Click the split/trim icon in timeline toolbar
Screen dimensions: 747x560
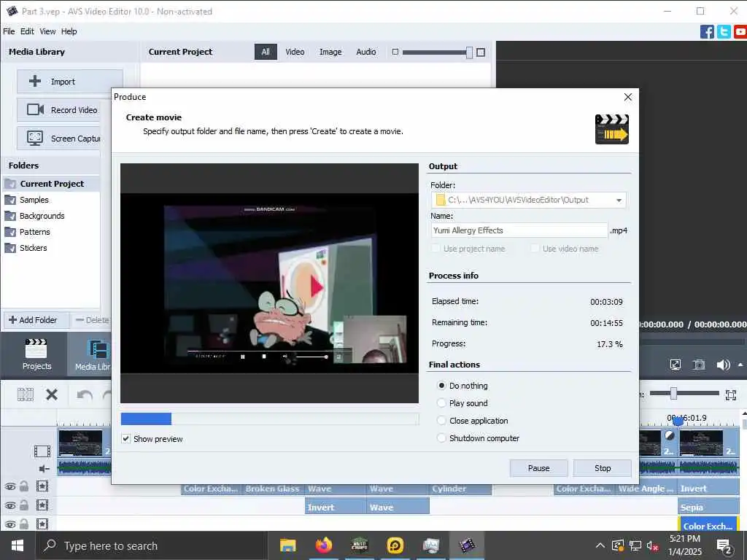coord(26,394)
